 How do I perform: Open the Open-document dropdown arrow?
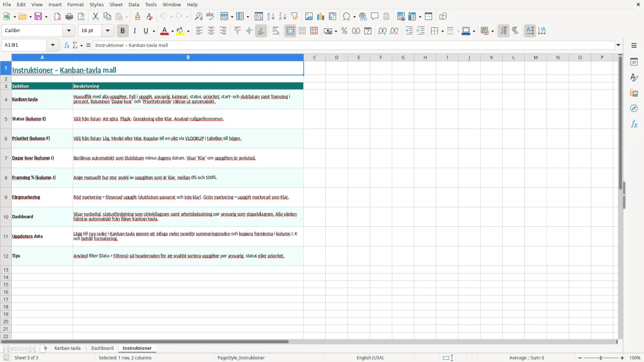click(x=30, y=17)
